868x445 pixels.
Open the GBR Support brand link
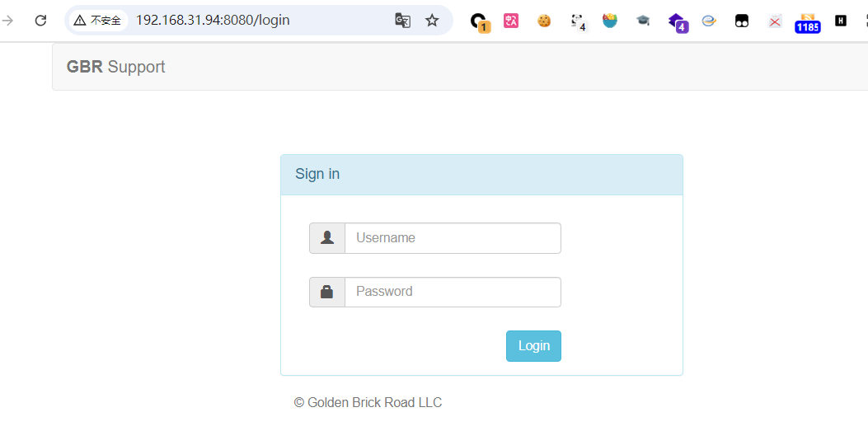[x=115, y=67]
